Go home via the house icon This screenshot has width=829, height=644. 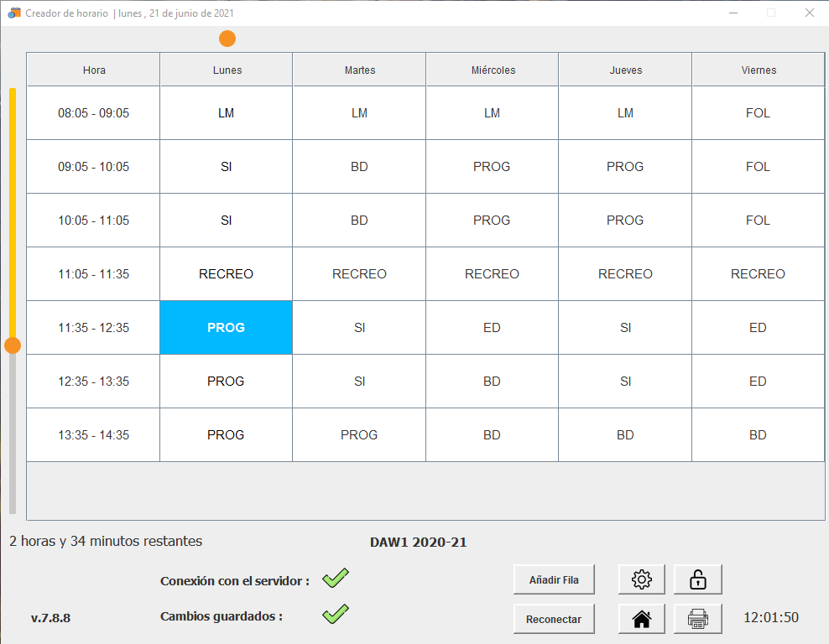tap(642, 619)
